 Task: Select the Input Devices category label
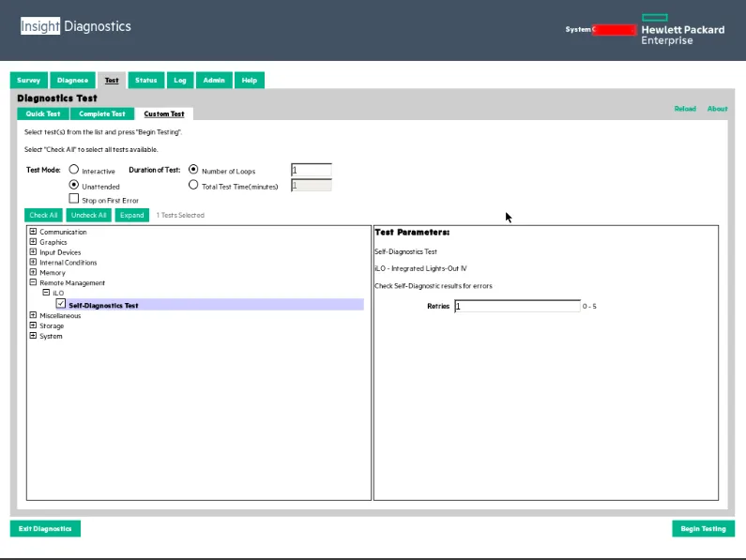coord(60,252)
